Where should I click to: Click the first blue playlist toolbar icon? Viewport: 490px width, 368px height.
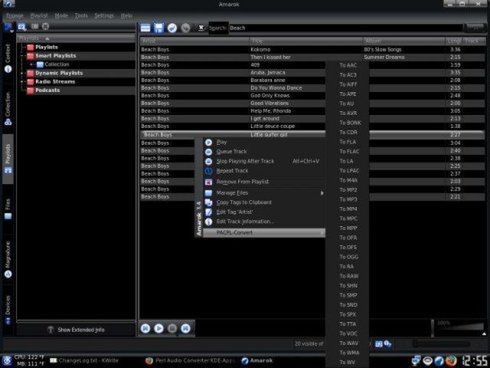point(145,28)
